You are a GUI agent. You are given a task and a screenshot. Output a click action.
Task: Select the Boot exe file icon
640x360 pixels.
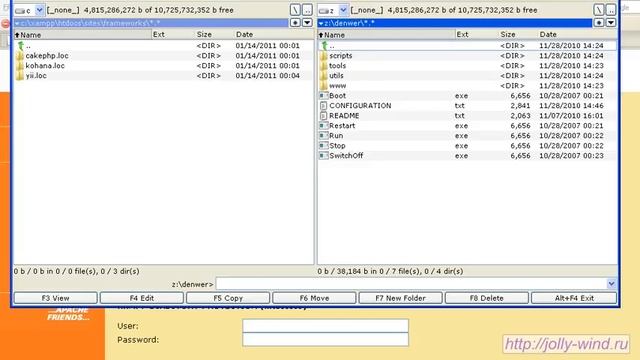pyautogui.click(x=324, y=96)
